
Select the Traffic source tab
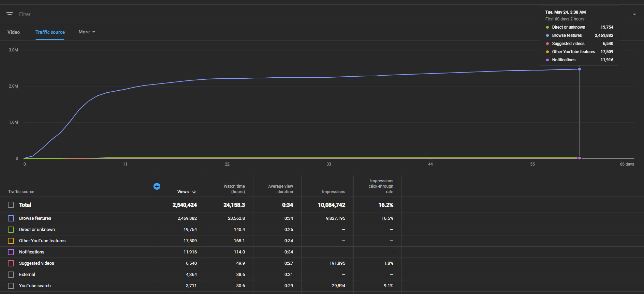[x=50, y=32]
